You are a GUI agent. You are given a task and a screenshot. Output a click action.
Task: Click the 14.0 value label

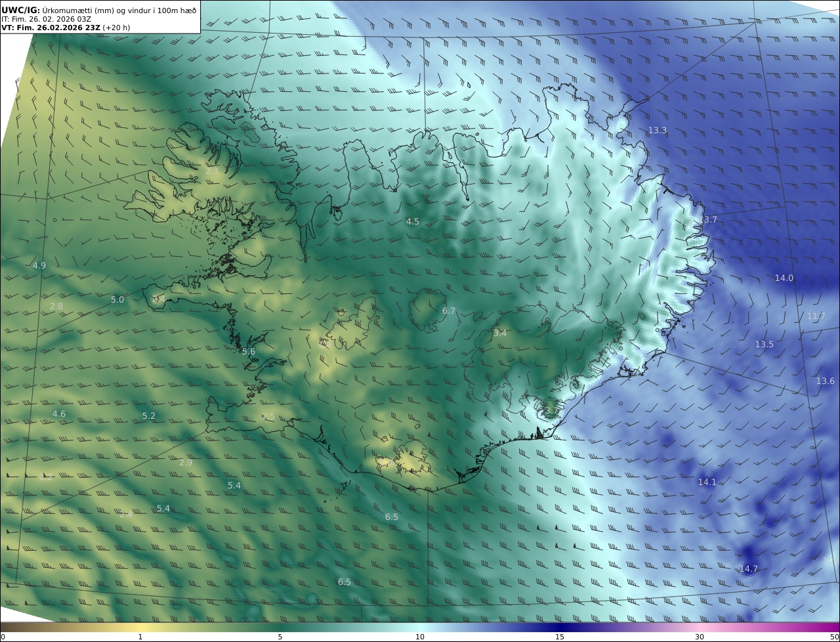point(784,278)
